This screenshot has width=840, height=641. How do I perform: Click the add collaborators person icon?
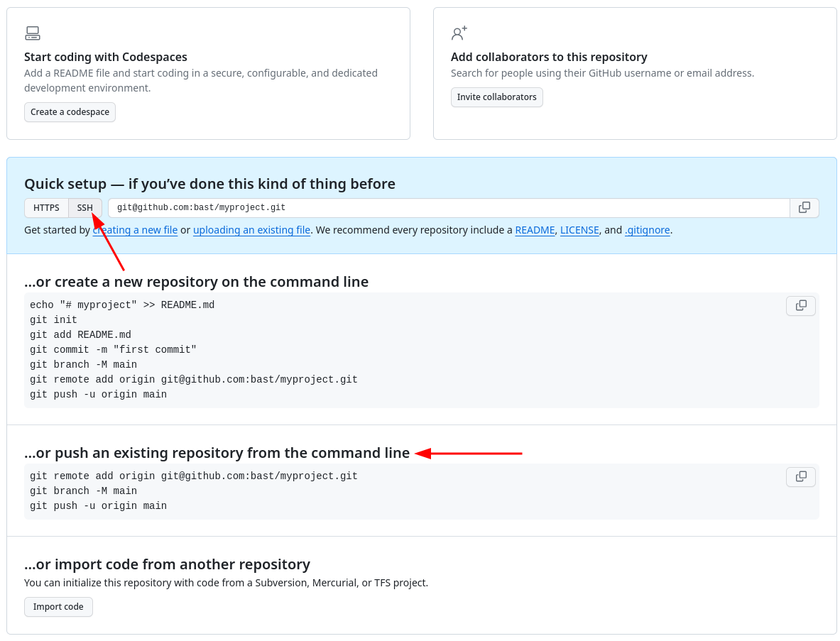[x=459, y=33]
